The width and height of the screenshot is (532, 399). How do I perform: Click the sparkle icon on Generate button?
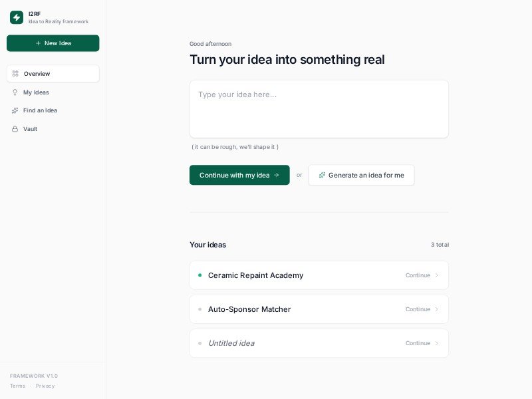coord(322,176)
